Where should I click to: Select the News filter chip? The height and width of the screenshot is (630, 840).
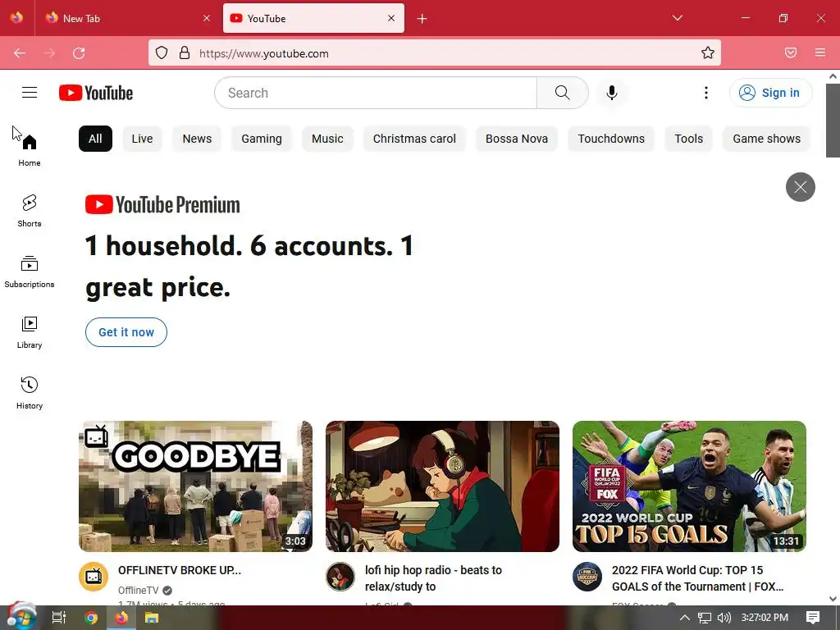coord(197,139)
